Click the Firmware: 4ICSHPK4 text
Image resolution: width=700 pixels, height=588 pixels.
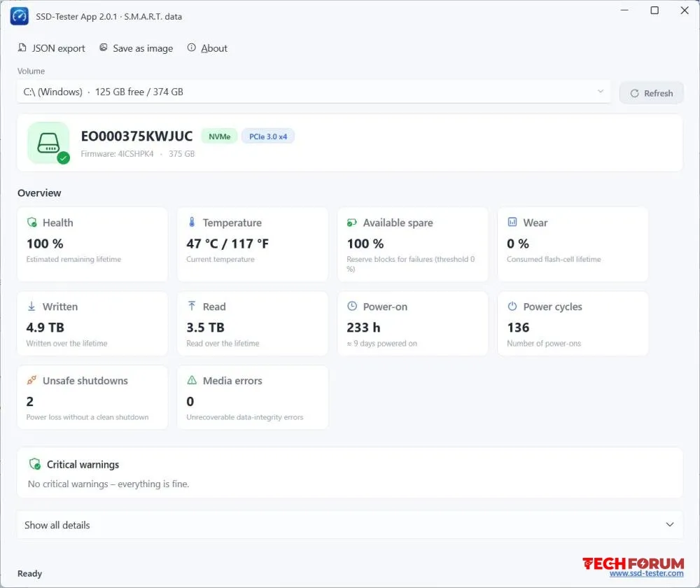click(117, 154)
